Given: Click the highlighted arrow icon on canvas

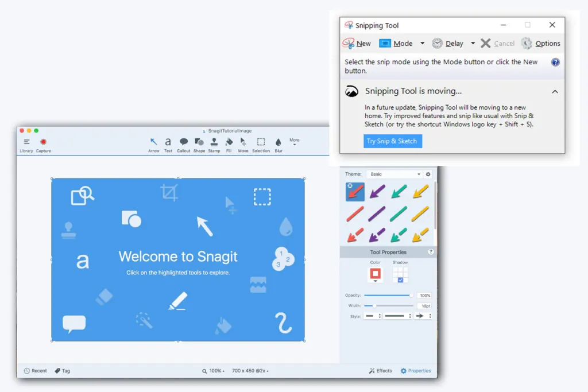Looking at the screenshot, I should [205, 226].
